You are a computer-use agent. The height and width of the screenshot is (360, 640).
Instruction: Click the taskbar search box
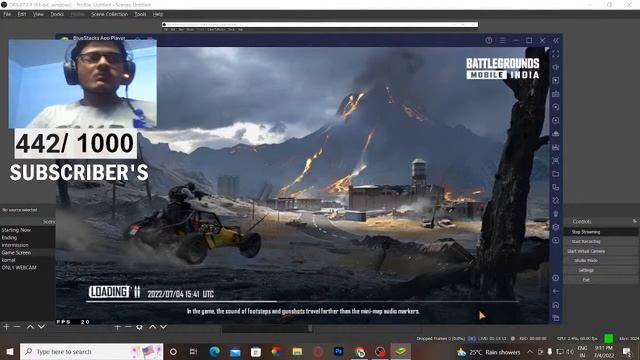coord(91,351)
